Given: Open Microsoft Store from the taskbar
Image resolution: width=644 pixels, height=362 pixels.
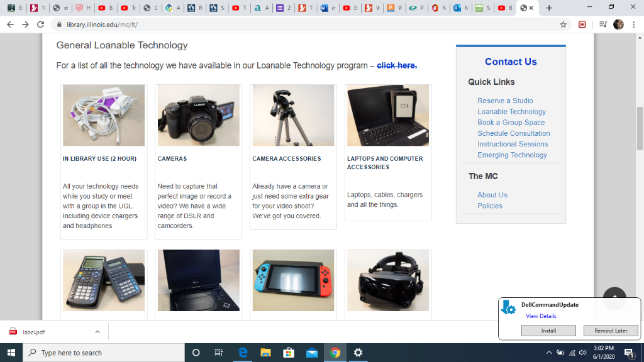Looking at the screenshot, I should pyautogui.click(x=289, y=353).
